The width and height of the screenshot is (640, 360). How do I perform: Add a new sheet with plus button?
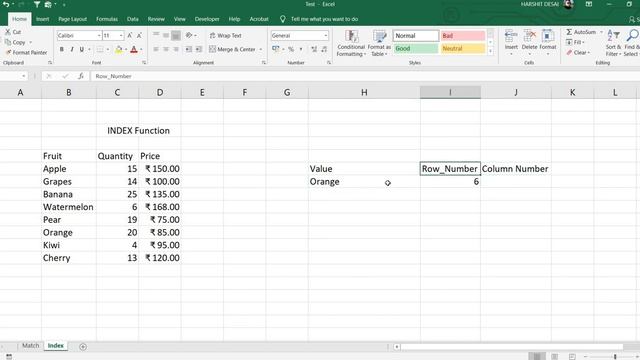[83, 347]
